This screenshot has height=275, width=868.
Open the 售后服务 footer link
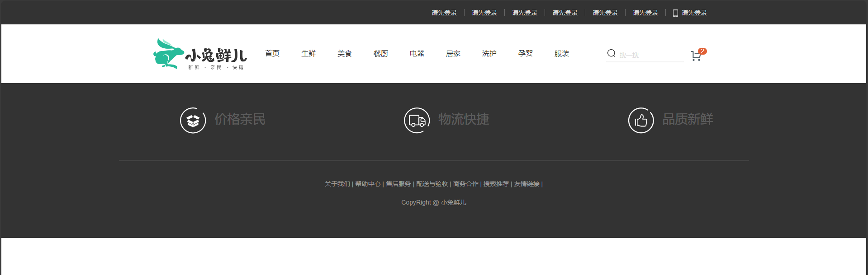pos(398,184)
